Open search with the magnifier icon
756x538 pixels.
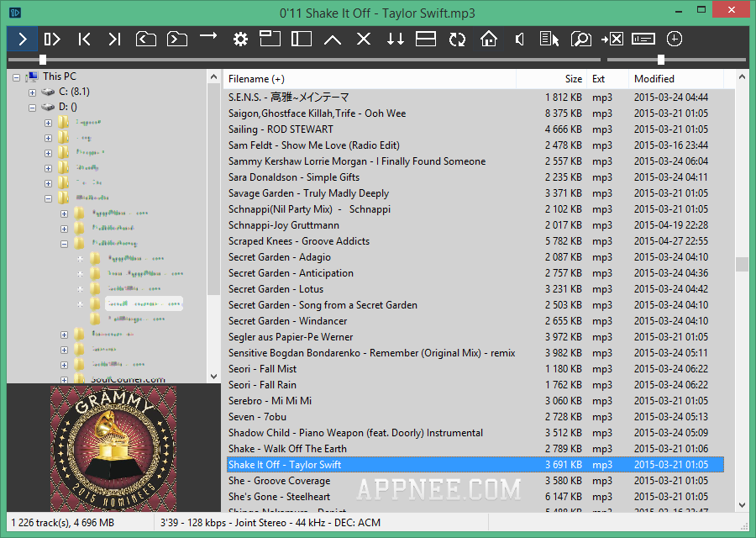click(x=581, y=39)
